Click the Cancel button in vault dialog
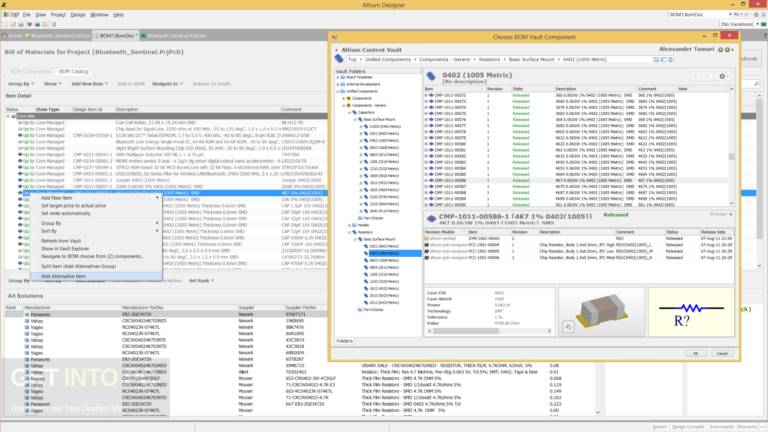 coord(722,353)
